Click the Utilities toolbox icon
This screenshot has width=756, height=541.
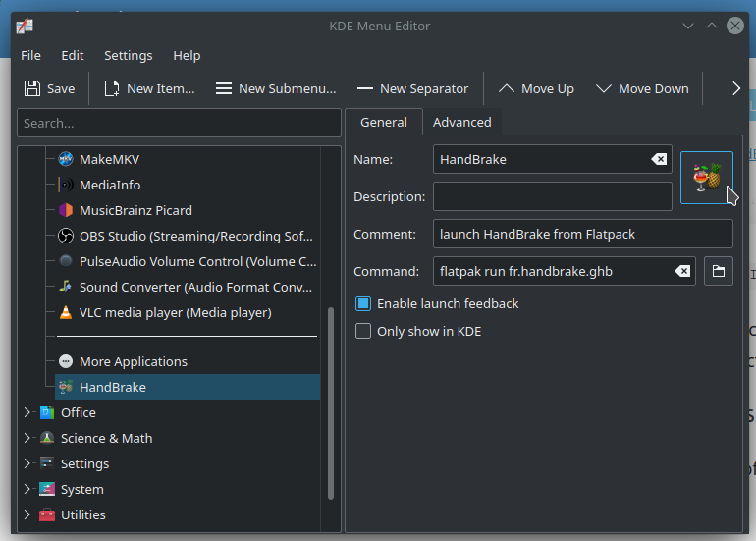click(47, 514)
